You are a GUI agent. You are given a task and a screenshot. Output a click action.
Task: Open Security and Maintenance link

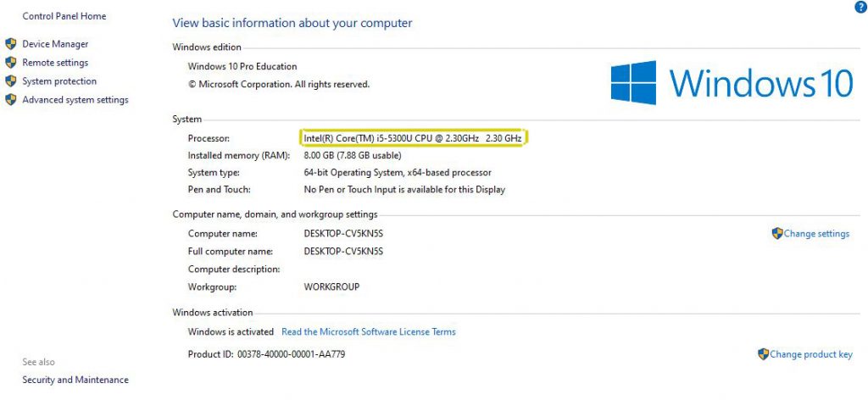point(75,380)
